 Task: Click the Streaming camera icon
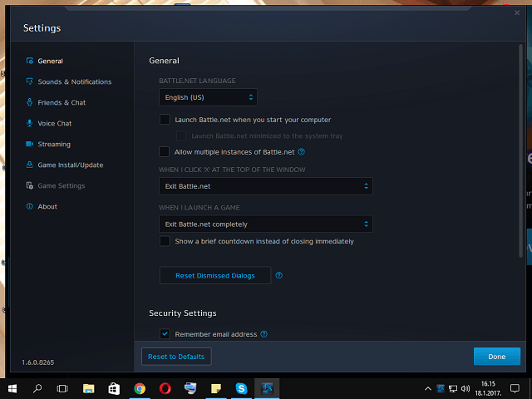point(30,144)
